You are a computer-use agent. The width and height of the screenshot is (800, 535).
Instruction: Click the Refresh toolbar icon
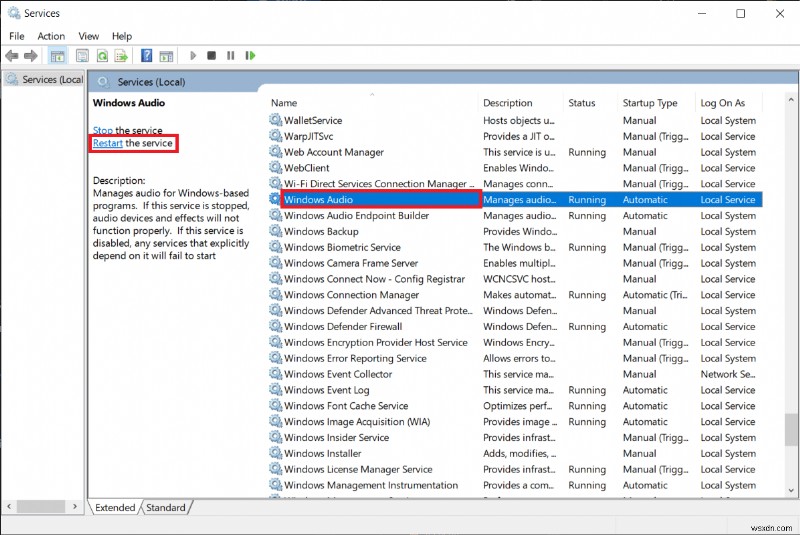click(x=102, y=56)
